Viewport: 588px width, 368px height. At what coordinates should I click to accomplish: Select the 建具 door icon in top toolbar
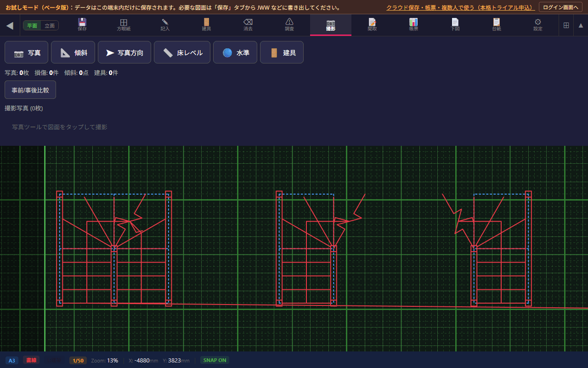point(206,25)
